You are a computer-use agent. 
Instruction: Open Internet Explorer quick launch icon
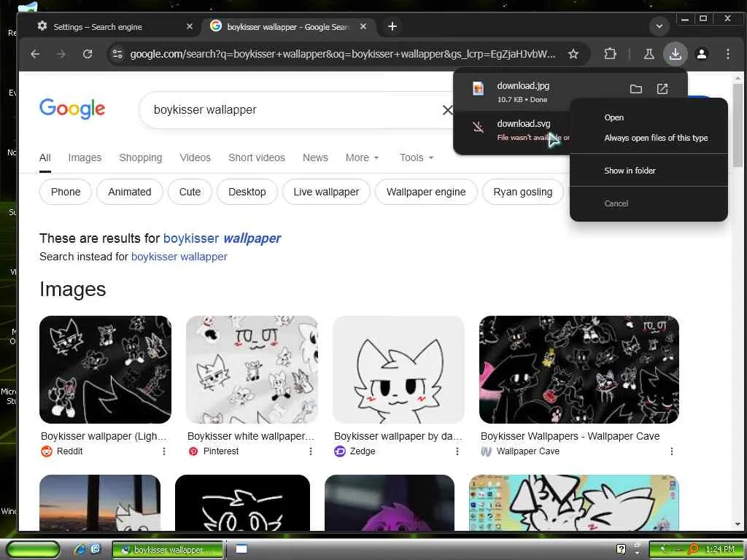[80, 549]
